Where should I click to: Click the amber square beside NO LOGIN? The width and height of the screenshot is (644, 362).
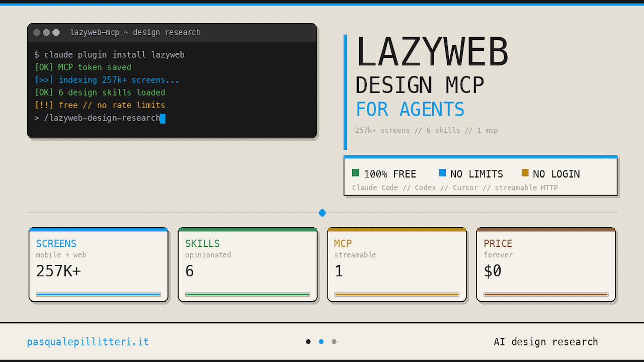[525, 173]
